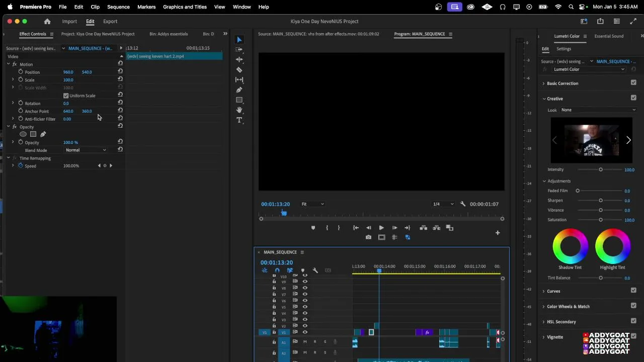The image size is (644, 362).
Task: Mute audio track A1
Action: click(305, 342)
